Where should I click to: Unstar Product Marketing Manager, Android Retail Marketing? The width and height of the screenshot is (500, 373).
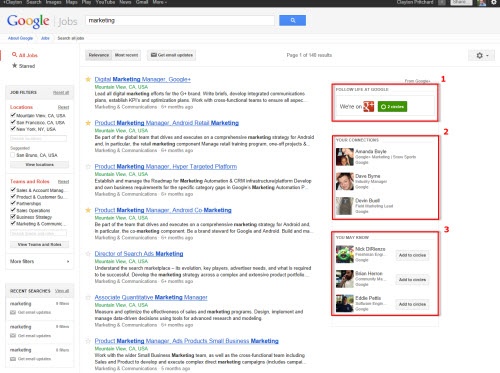click(88, 123)
